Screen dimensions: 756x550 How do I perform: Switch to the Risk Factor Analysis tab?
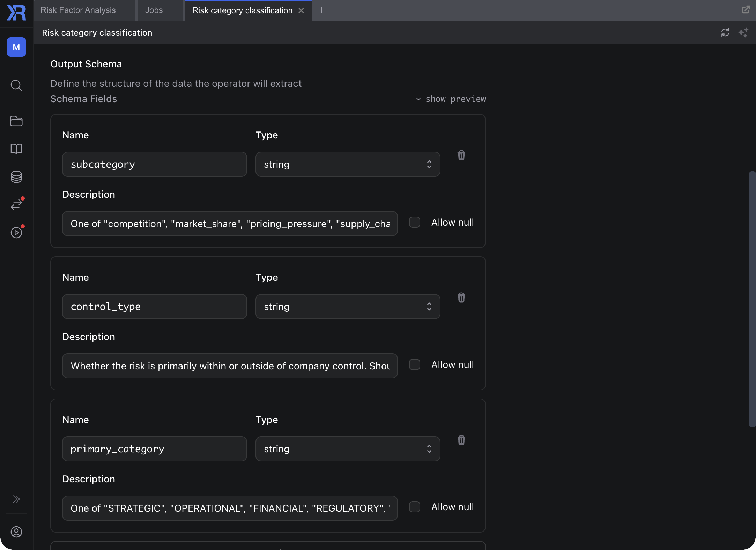78,10
